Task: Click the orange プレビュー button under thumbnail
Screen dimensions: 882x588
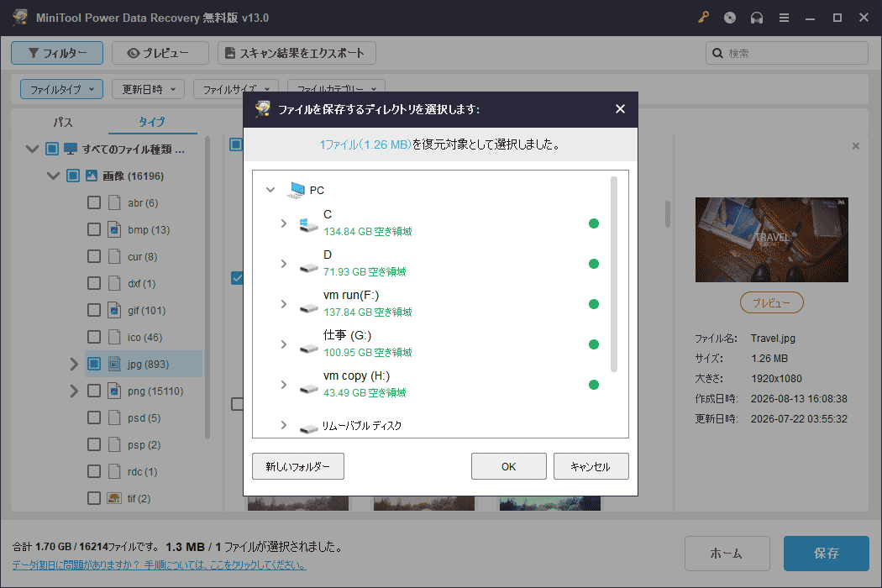Action: coord(771,302)
